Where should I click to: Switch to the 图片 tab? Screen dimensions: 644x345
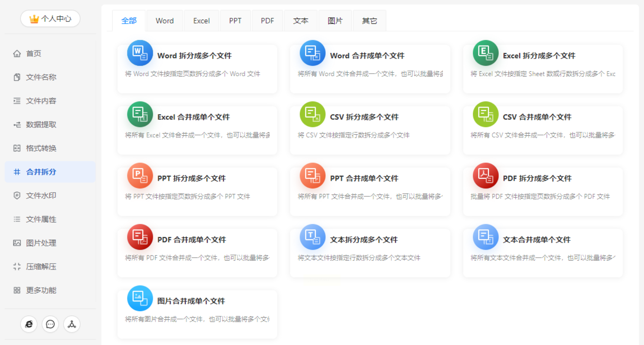[335, 21]
